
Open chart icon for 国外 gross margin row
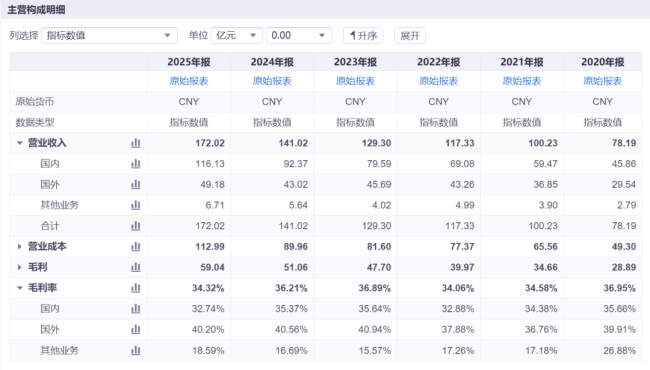pyautogui.click(x=136, y=329)
